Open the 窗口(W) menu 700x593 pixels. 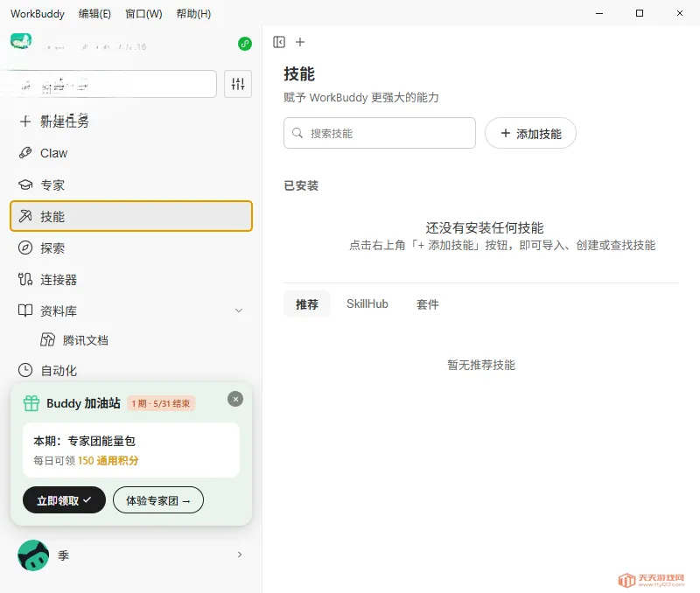click(x=143, y=14)
